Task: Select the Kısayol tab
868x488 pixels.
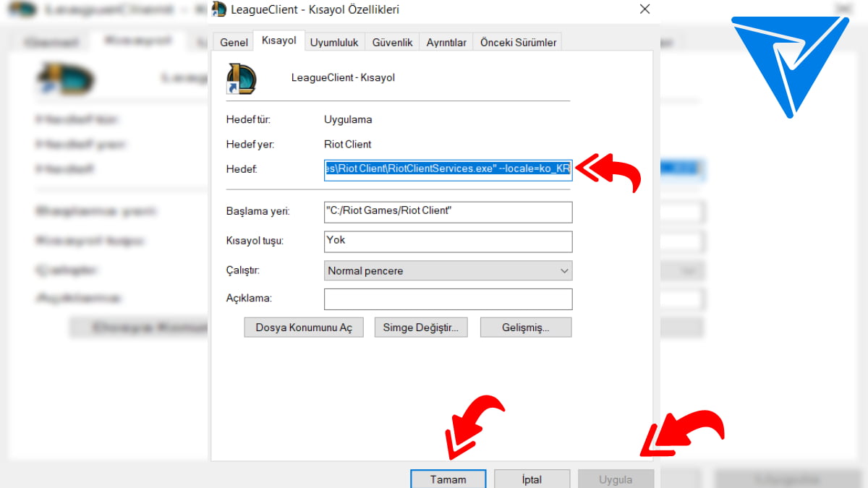Action: (x=279, y=41)
